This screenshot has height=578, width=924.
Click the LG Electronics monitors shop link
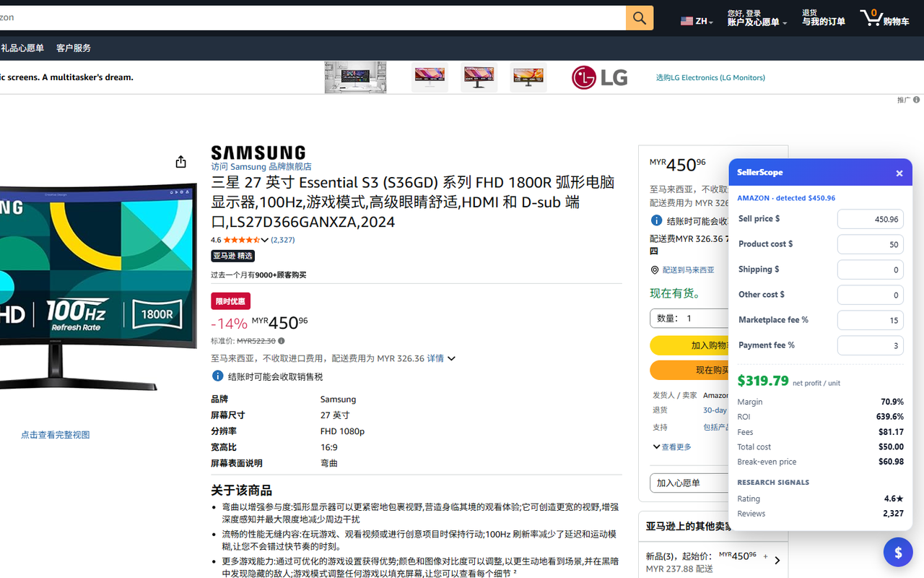click(x=710, y=77)
